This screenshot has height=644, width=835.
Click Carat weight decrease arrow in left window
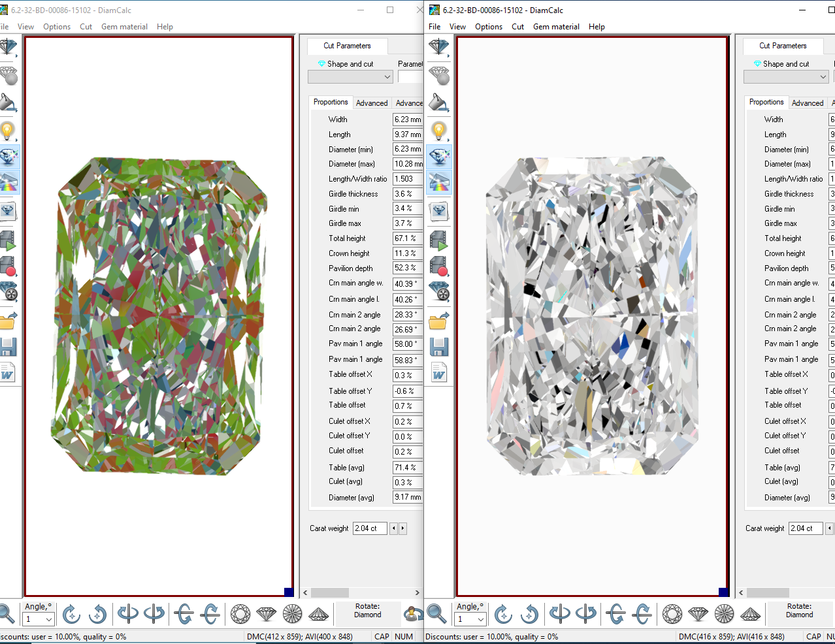pyautogui.click(x=393, y=528)
